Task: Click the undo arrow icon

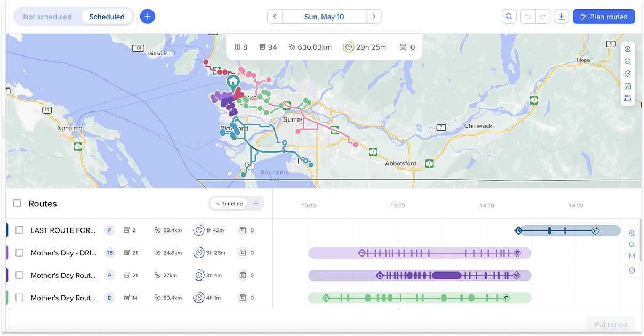Action: point(528,17)
